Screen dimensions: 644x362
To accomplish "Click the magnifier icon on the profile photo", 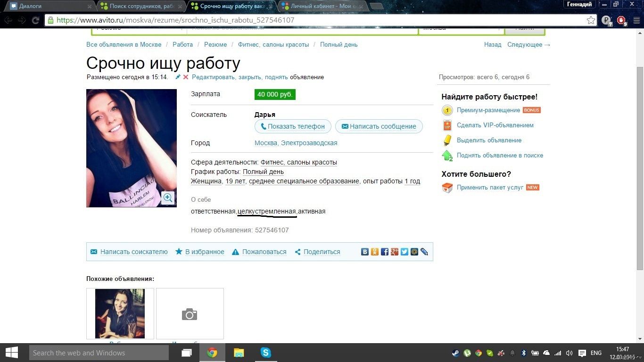I will 168,198.
